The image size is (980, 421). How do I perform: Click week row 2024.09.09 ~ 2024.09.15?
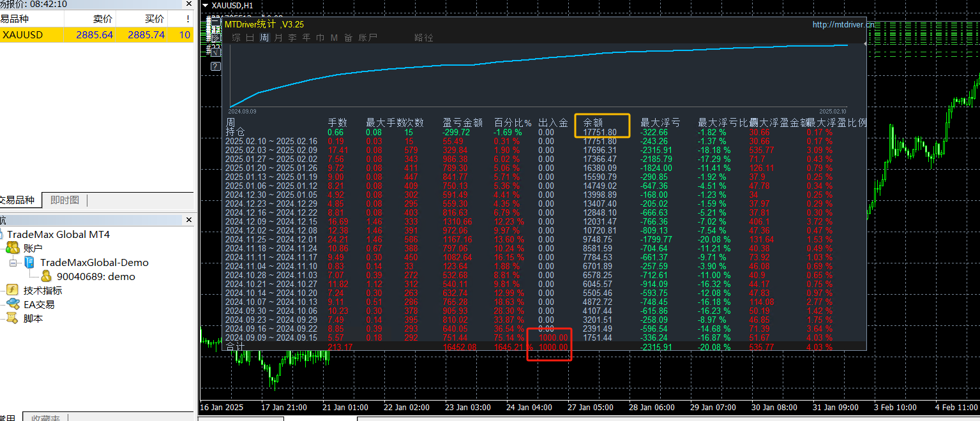coord(271,337)
